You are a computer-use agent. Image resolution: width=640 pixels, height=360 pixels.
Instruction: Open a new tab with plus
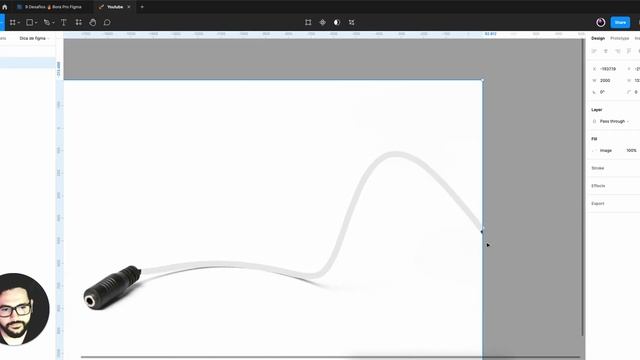[142, 7]
